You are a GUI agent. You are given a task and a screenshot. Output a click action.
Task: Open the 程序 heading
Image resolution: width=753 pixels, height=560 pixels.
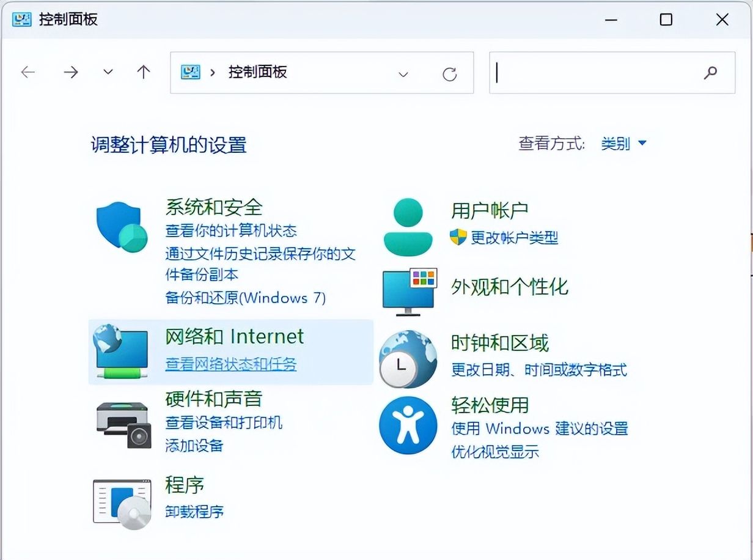coord(185,485)
